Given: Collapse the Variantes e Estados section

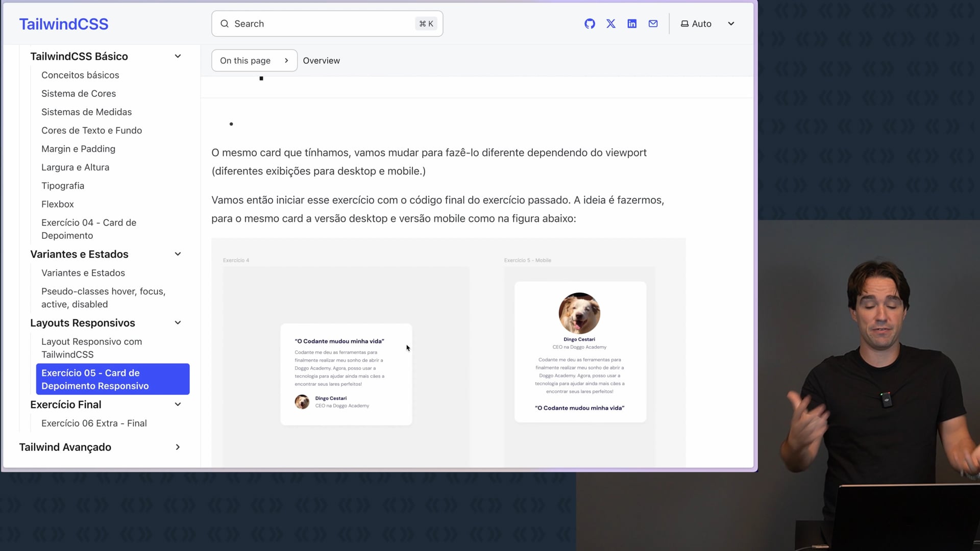Looking at the screenshot, I should (x=178, y=254).
